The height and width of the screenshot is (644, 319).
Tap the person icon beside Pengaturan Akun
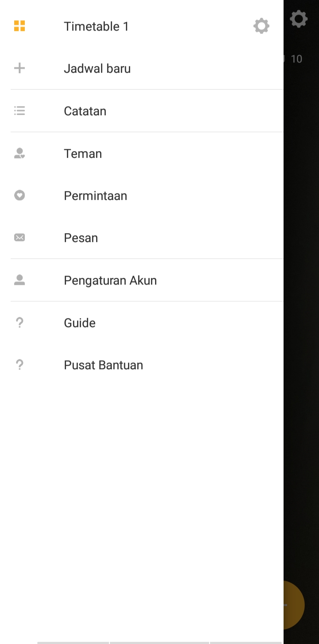[19, 280]
